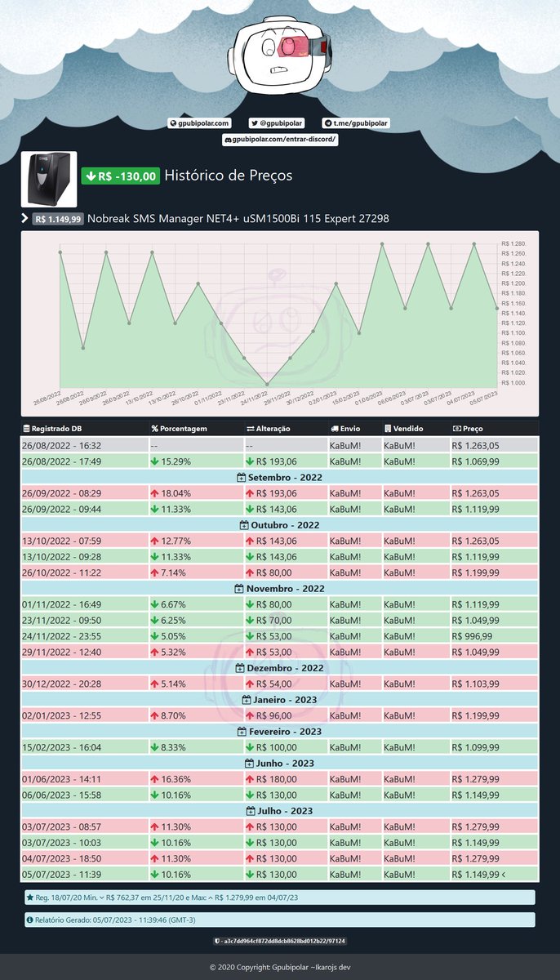Click the down arrow next to 6.67%
The image size is (560, 980).
[154, 604]
